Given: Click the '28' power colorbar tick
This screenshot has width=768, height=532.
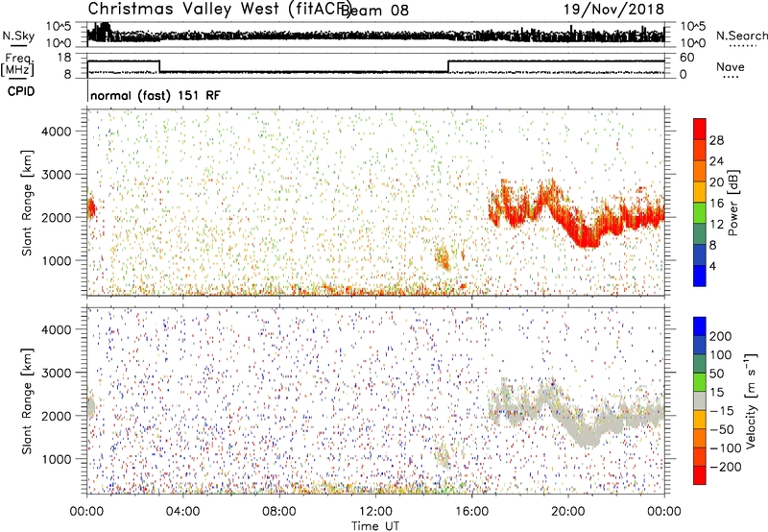Looking at the screenshot, I should (x=716, y=140).
